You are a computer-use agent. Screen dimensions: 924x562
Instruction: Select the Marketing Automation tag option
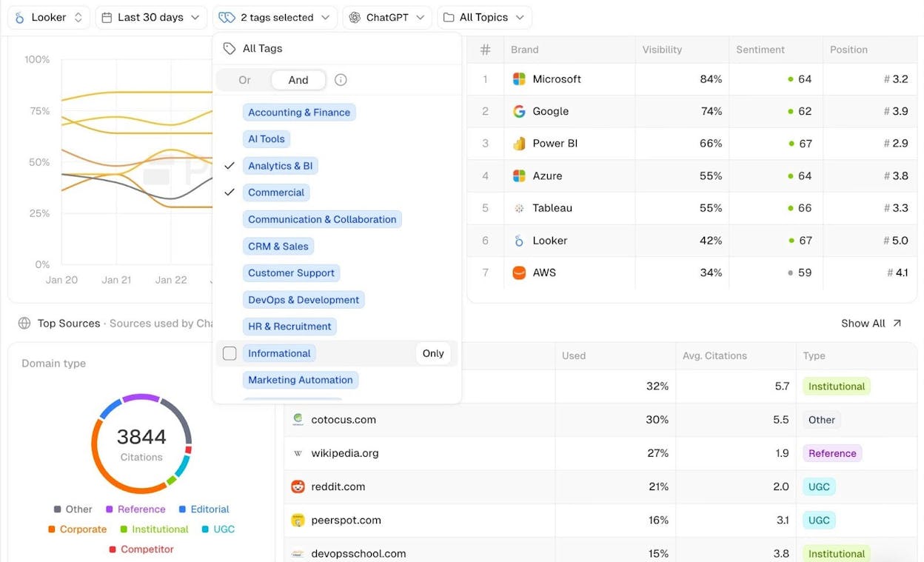tap(301, 380)
